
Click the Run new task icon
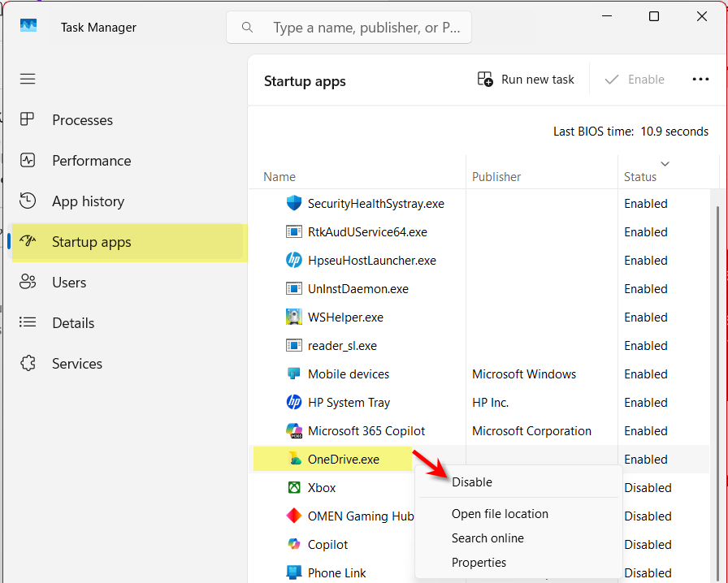[485, 80]
